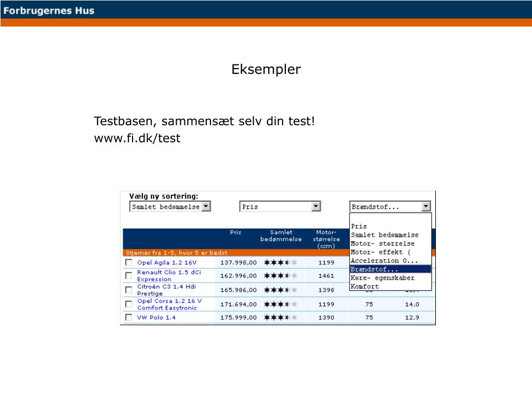Click price 137.998,00 cell
Image resolution: width=532 pixels, height=399 pixels.
[238, 262]
